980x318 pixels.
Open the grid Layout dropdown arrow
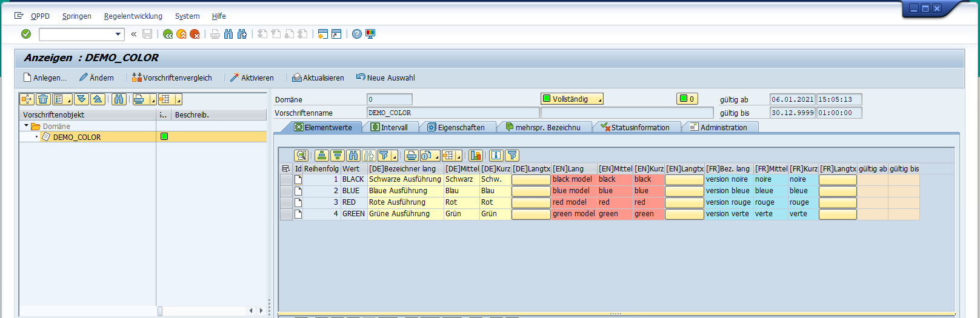(x=459, y=156)
